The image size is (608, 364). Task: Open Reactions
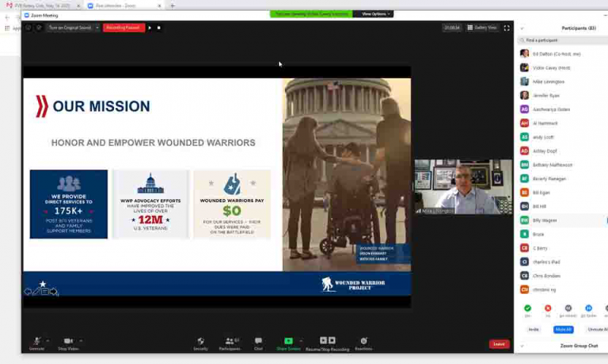[x=363, y=343]
